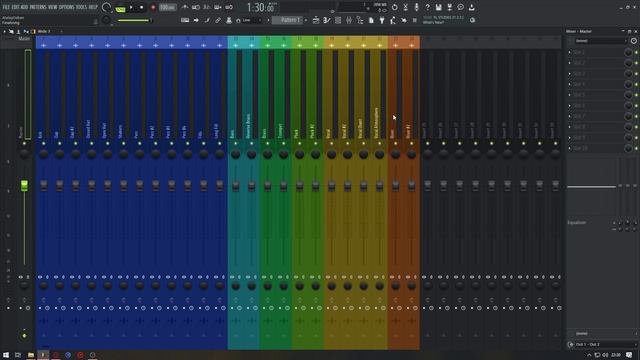Expand the Slot 7 plugin menu arrow
Image resolution: width=640 pixels, height=360 pixels.
click(x=570, y=116)
